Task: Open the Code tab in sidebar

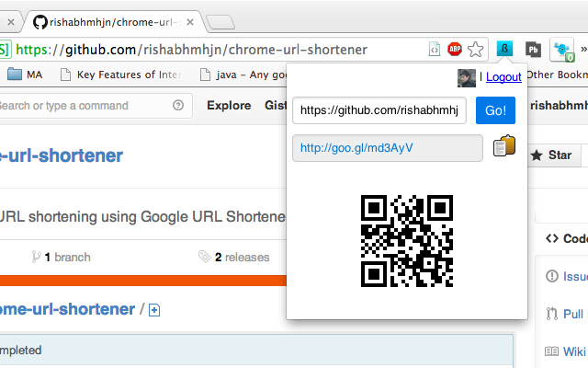Action: tap(566, 238)
